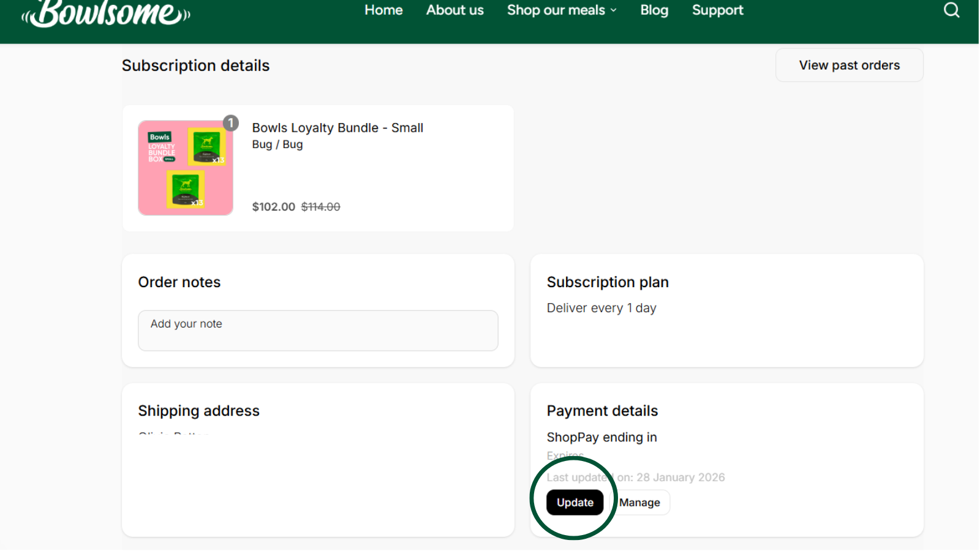Click the Deliver every 1 day text

pos(601,308)
